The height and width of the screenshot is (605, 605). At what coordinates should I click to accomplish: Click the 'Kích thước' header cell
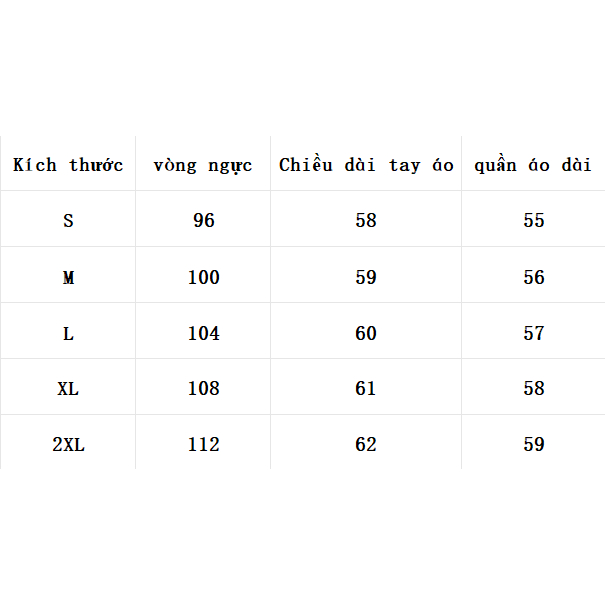pos(68,165)
